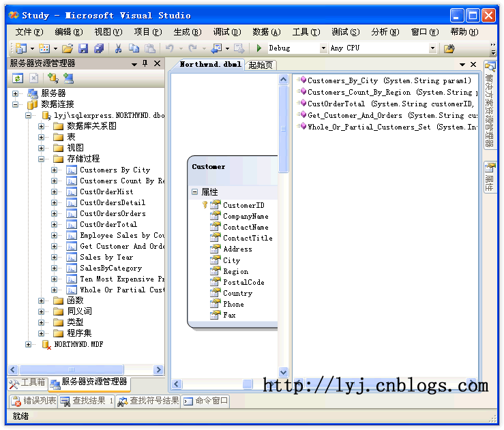This screenshot has height=430, width=504.
Task: Close the Northwnd.dbml document tab area
Action: (473, 65)
